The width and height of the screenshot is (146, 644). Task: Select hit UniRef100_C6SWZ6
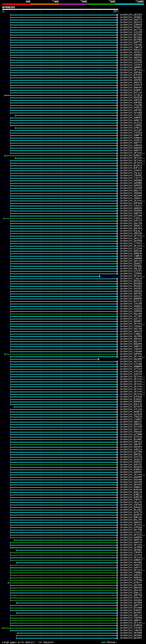click(x=131, y=60)
